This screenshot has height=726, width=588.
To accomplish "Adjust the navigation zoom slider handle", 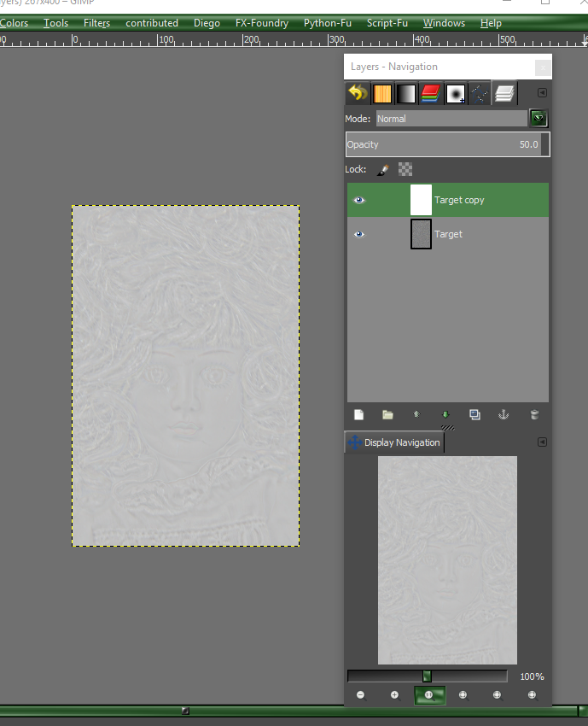I will [427, 676].
